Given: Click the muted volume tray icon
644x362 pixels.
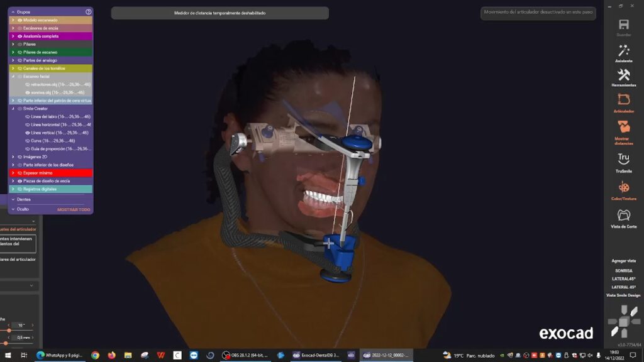Looking at the screenshot, I should click(x=590, y=356).
